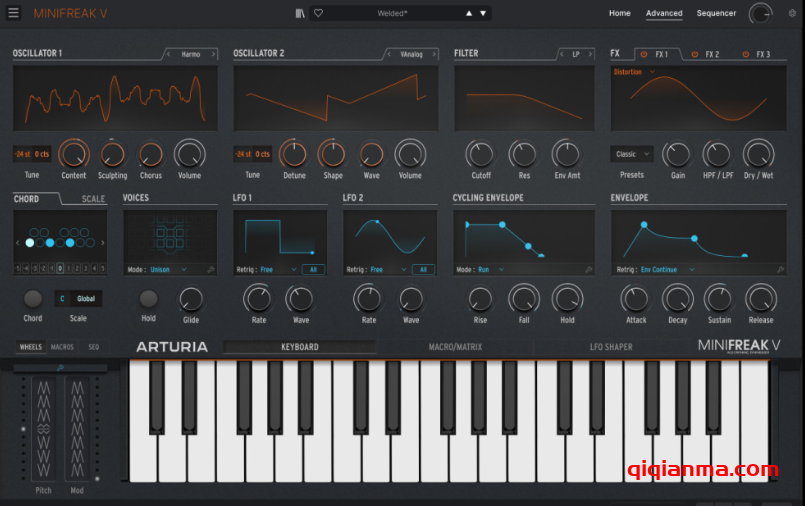Image resolution: width=805 pixels, height=506 pixels.
Task: Open the Home view
Action: [x=620, y=13]
